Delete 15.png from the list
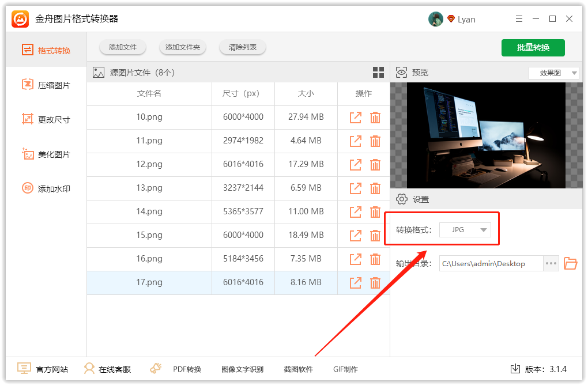The image size is (588, 386). click(375, 236)
